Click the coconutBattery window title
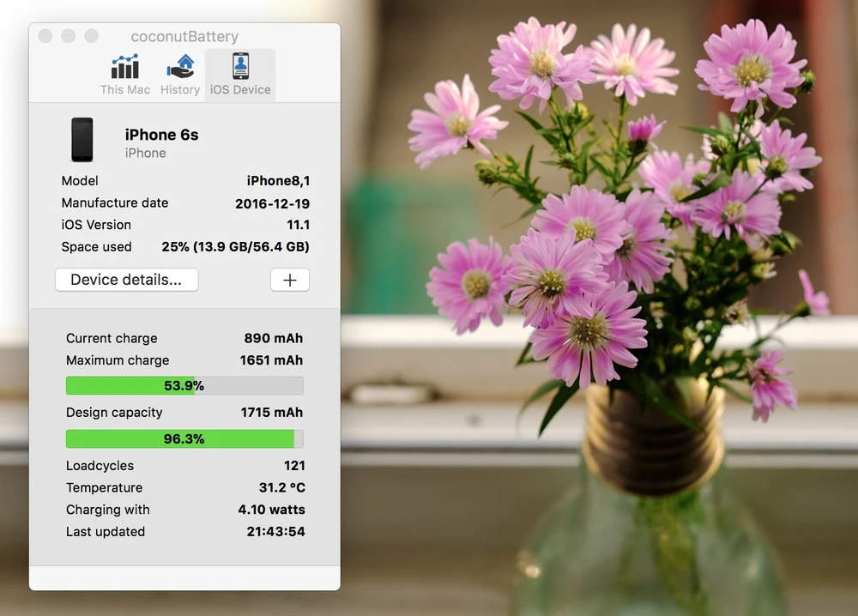Image resolution: width=858 pixels, height=616 pixels. click(184, 36)
